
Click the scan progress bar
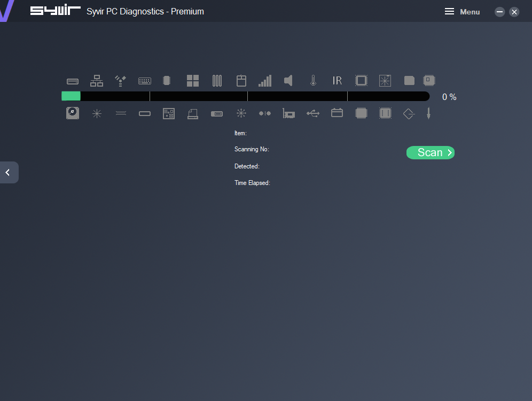245,96
